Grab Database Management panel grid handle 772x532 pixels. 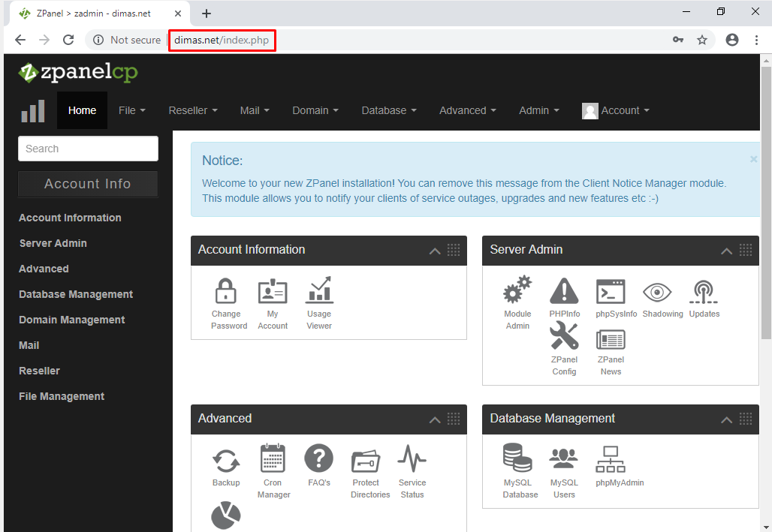[x=746, y=419]
